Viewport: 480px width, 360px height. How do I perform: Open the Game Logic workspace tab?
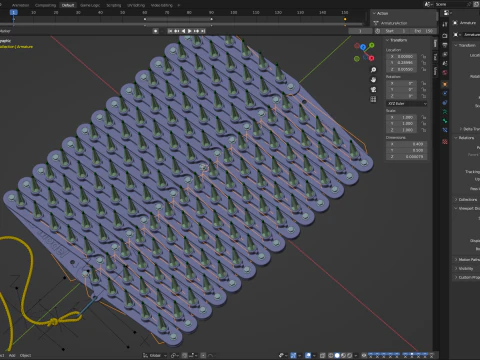point(90,5)
